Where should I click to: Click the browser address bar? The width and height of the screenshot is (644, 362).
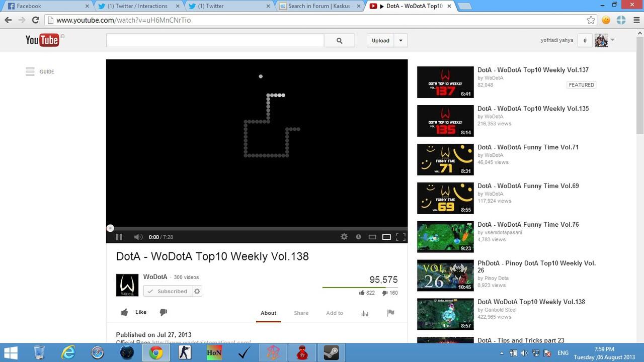[x=320, y=20]
